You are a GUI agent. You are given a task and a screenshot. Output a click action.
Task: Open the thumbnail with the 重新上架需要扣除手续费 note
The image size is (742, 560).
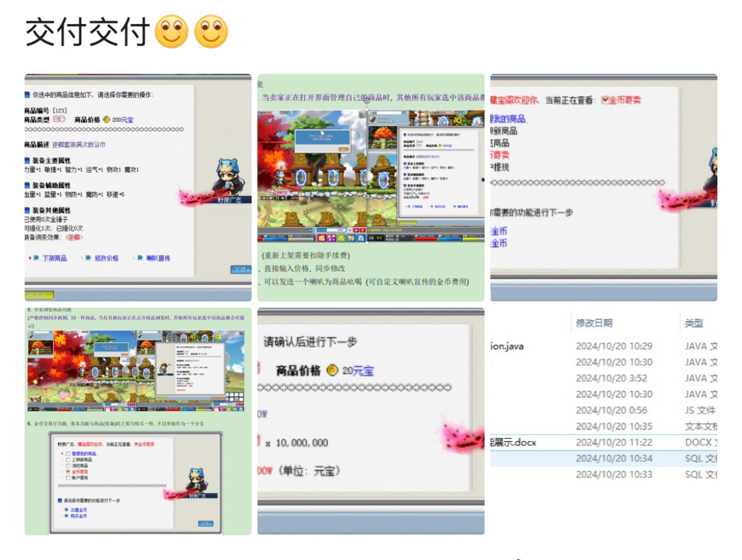(371, 188)
